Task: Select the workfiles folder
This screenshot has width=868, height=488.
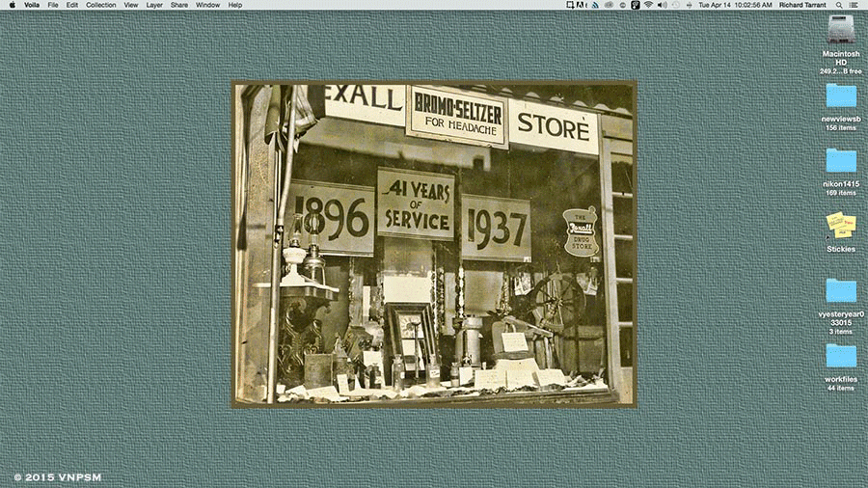Action: [841, 356]
